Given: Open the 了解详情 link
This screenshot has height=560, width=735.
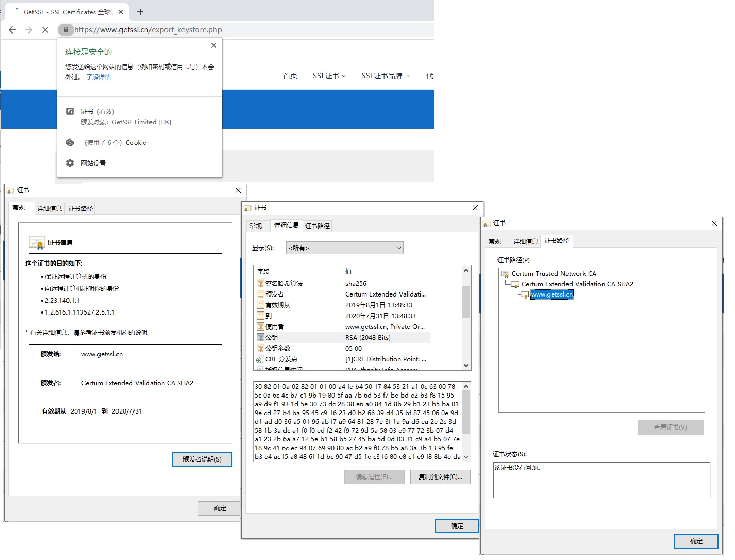Looking at the screenshot, I should [x=98, y=77].
